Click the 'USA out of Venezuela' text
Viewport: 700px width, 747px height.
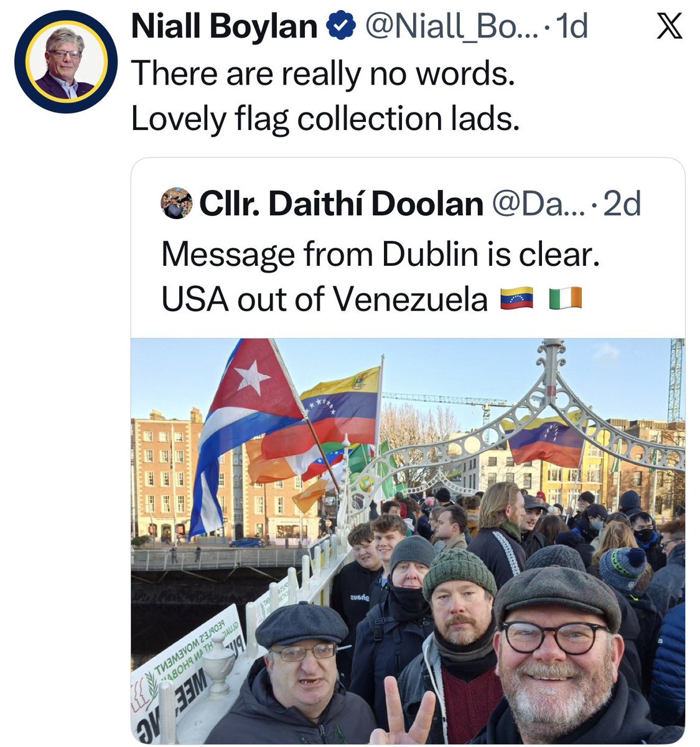tap(324, 299)
